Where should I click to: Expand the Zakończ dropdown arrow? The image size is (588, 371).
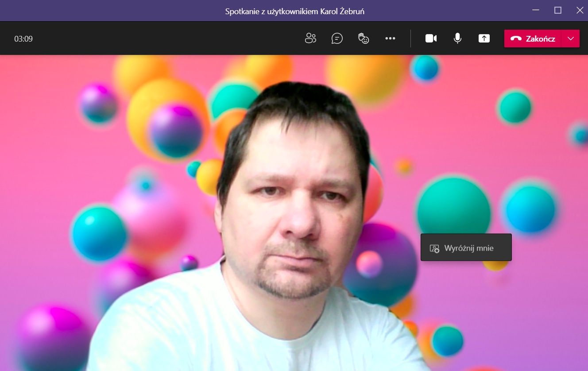571,39
